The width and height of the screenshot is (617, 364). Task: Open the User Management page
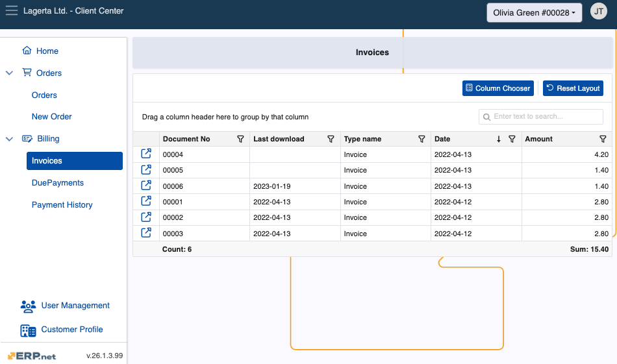75,306
